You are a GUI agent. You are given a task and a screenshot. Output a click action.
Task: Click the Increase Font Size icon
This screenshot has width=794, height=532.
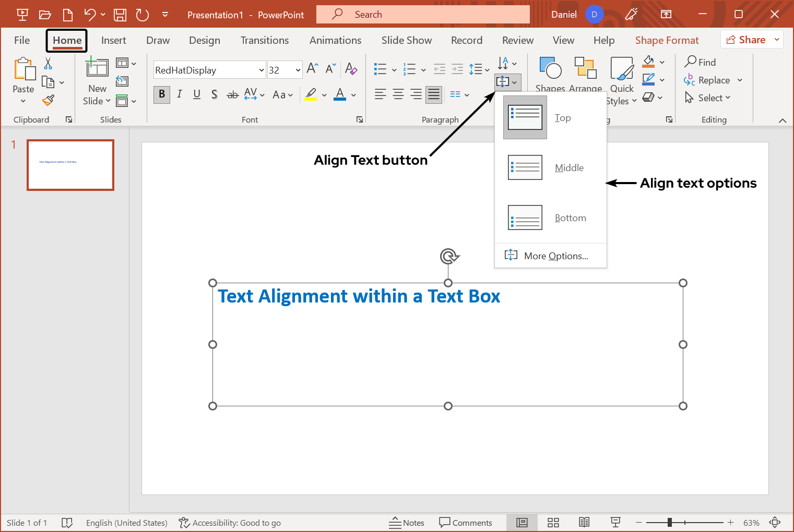pyautogui.click(x=312, y=67)
